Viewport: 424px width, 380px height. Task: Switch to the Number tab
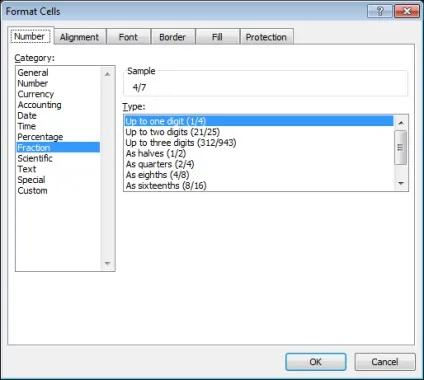30,36
